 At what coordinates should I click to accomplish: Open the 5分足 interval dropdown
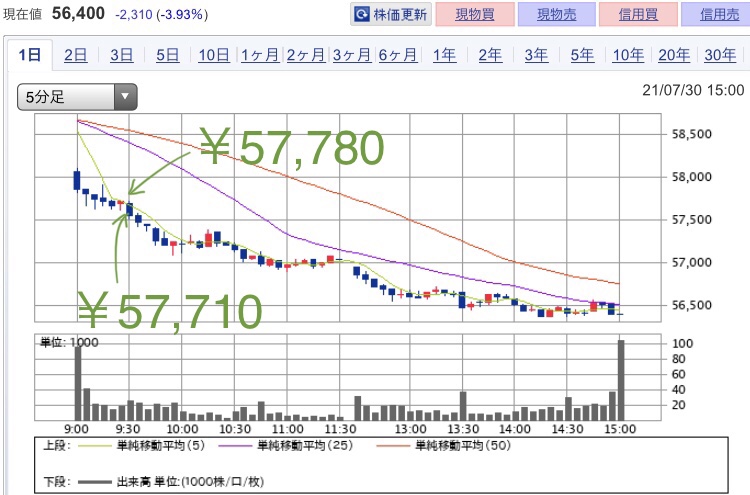point(77,97)
